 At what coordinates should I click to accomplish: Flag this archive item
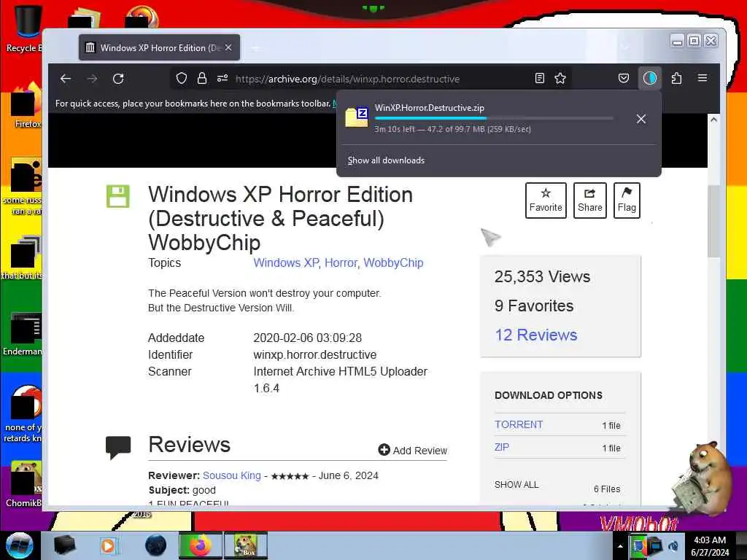tap(627, 201)
